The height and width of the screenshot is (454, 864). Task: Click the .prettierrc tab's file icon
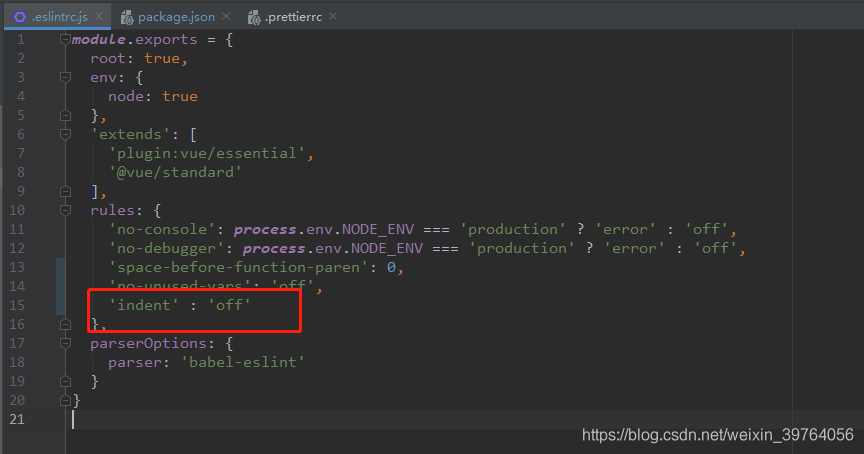pyautogui.click(x=254, y=17)
